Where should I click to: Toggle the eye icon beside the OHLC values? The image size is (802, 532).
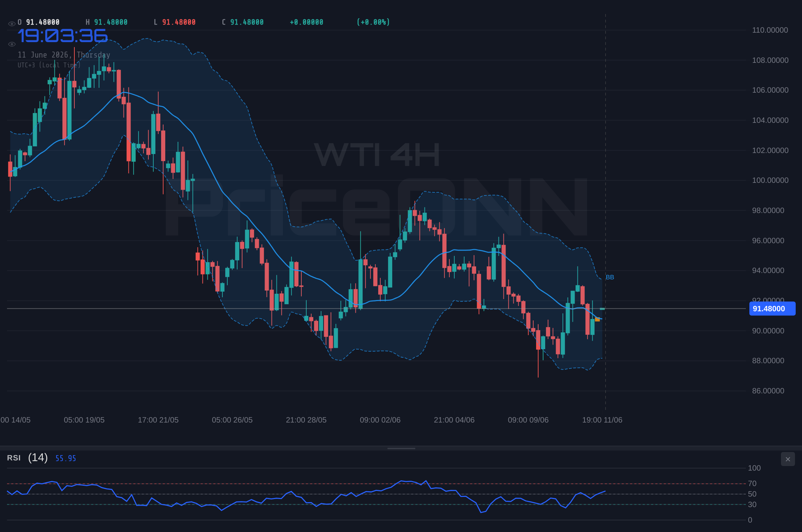pos(12,24)
